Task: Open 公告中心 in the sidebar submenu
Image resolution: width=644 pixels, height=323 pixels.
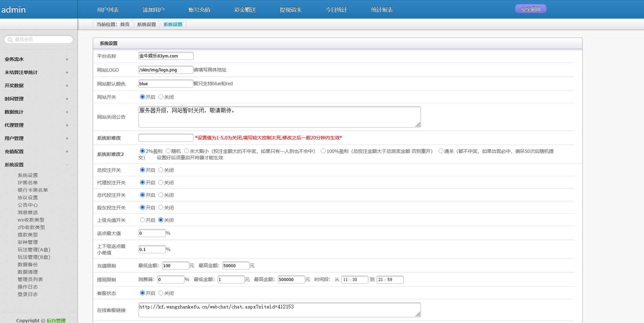Action: click(28, 205)
